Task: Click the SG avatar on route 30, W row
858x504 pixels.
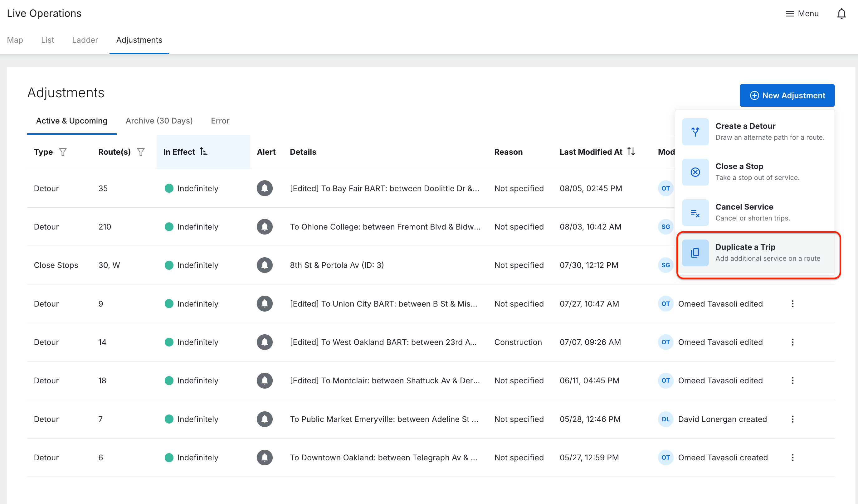Action: pyautogui.click(x=665, y=265)
